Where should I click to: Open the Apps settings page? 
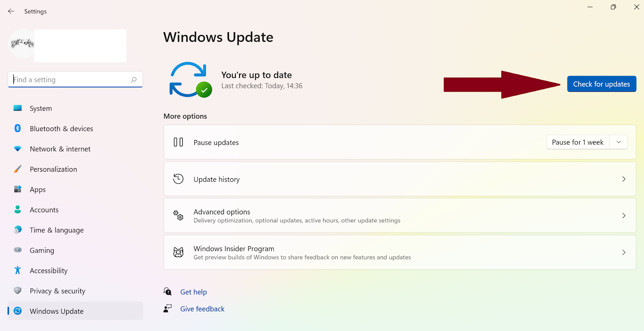click(75, 189)
